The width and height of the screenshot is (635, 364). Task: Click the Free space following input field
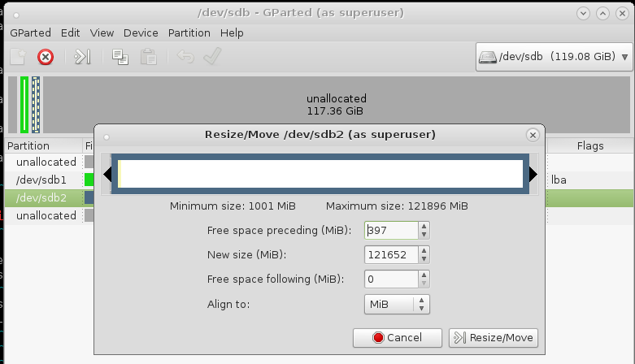391,279
